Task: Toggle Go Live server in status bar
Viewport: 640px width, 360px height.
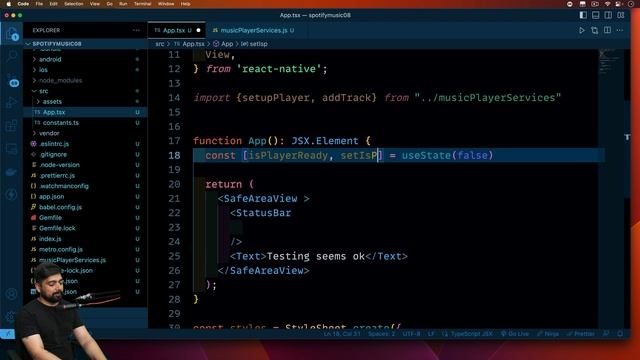Action: (x=515, y=334)
